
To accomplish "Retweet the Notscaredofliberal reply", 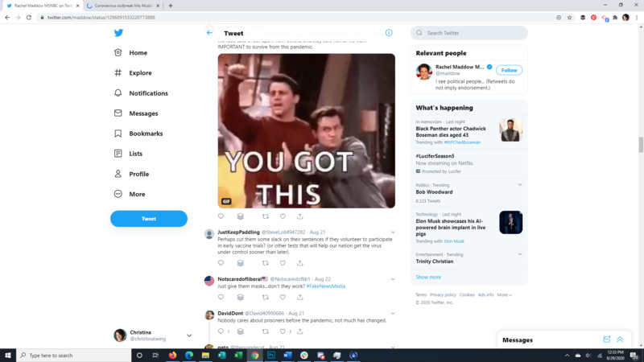I will pyautogui.click(x=266, y=297).
